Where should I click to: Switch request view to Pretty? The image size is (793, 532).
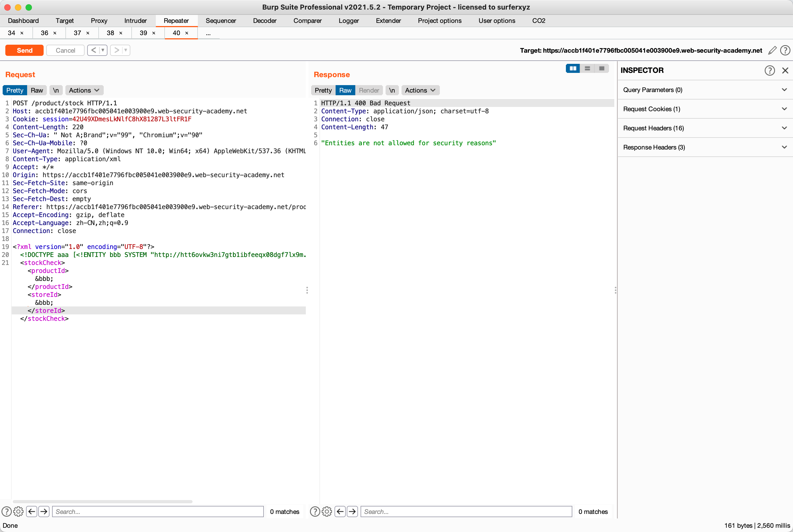15,90
